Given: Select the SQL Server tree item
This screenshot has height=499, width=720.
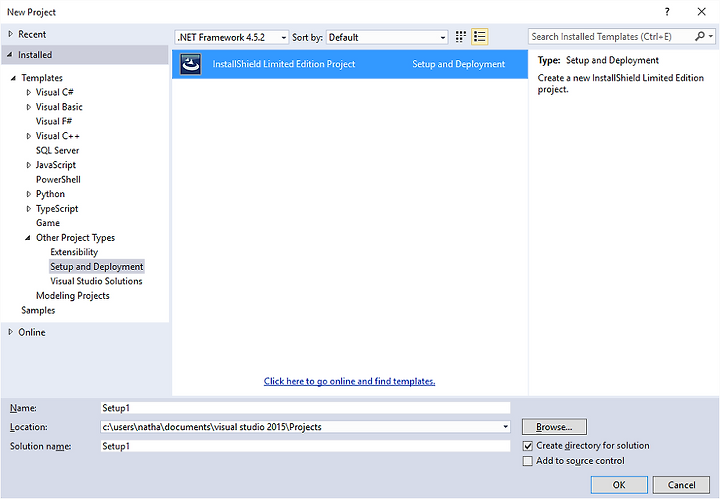Looking at the screenshot, I should (57, 151).
